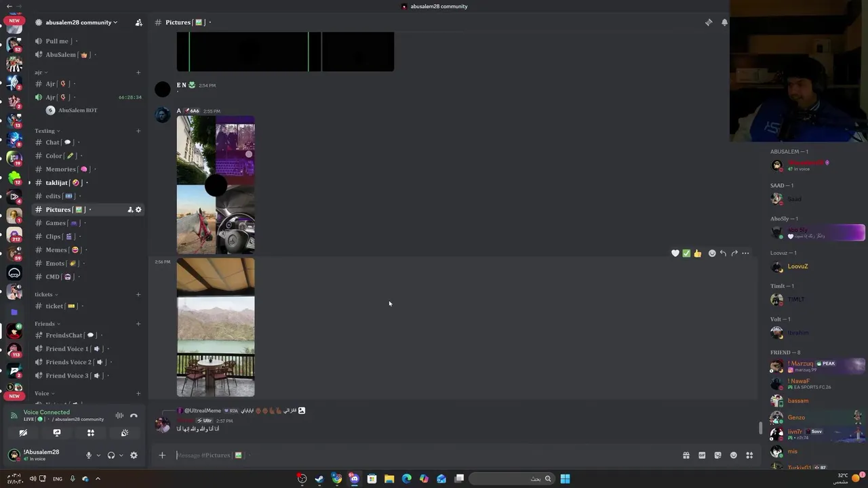Viewport: 868px width, 488px height.
Task: Join Friend Voice 2 channel
Action: point(87,362)
